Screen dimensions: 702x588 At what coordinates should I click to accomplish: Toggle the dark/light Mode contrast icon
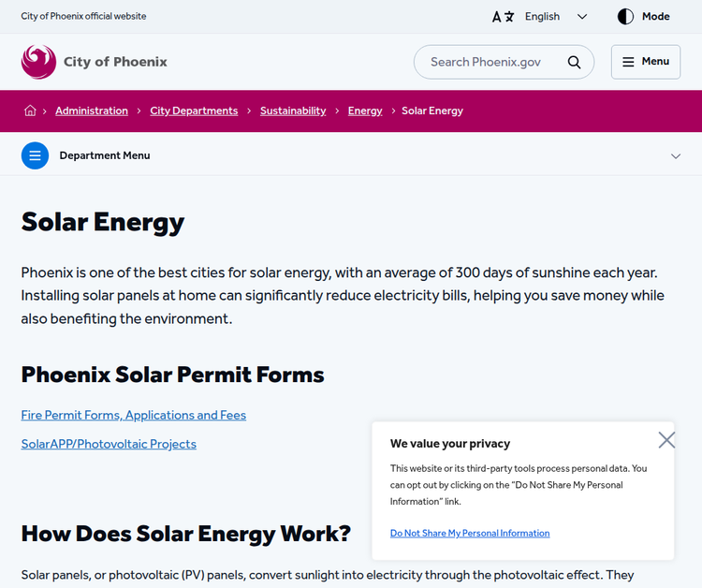(625, 16)
